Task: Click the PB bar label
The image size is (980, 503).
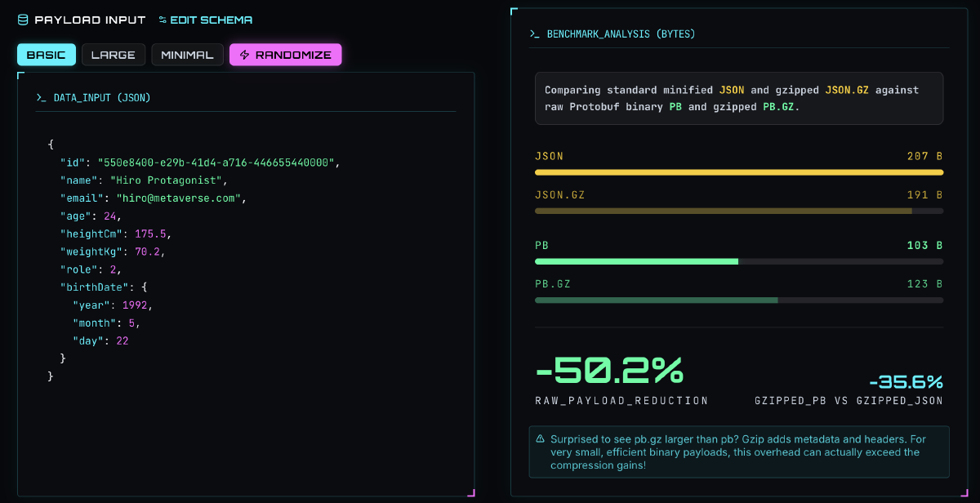Action: coord(541,246)
